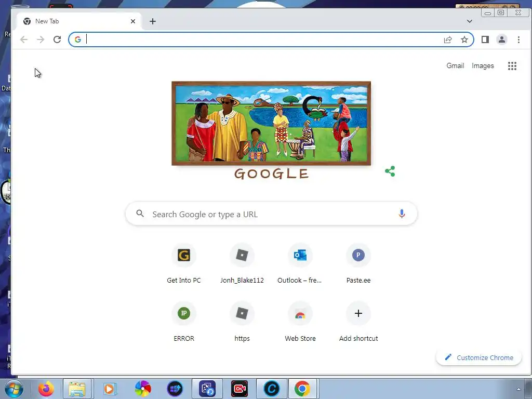The height and width of the screenshot is (399, 532).
Task: Reload the page with the refresh icon
Action: [57, 39]
